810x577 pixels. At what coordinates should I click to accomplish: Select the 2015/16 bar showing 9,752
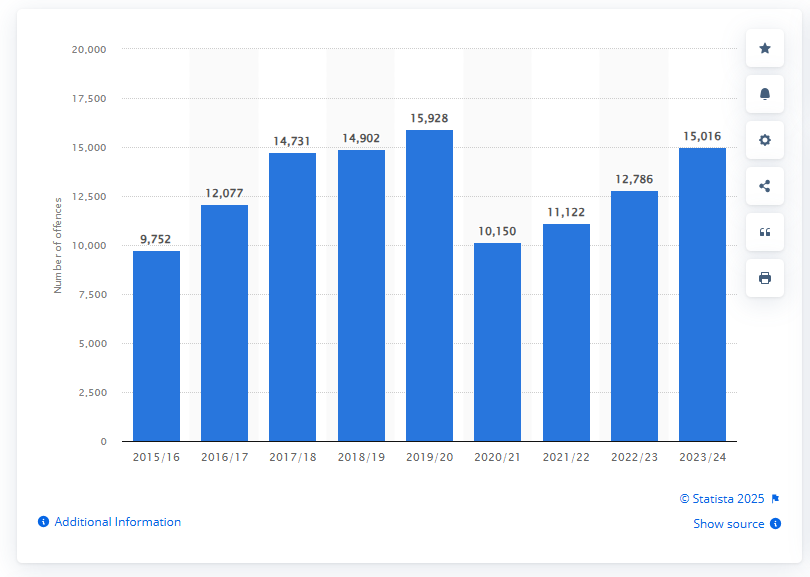point(157,345)
